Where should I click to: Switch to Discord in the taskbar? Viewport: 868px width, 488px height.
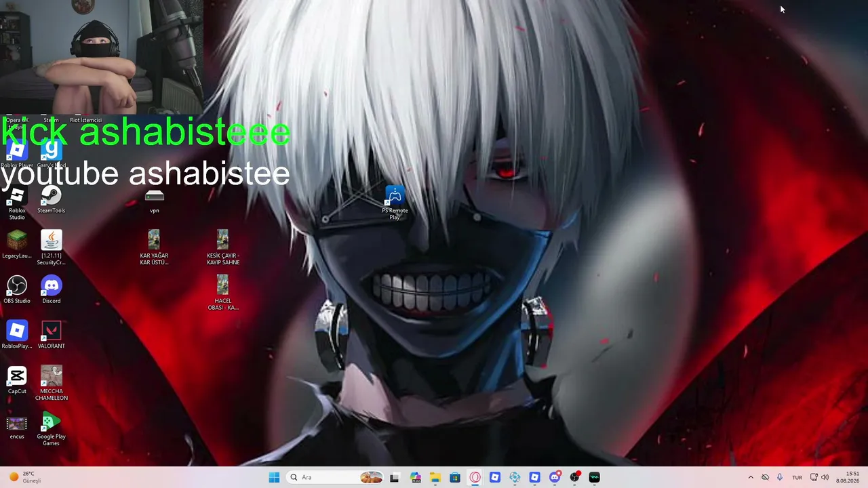(555, 477)
